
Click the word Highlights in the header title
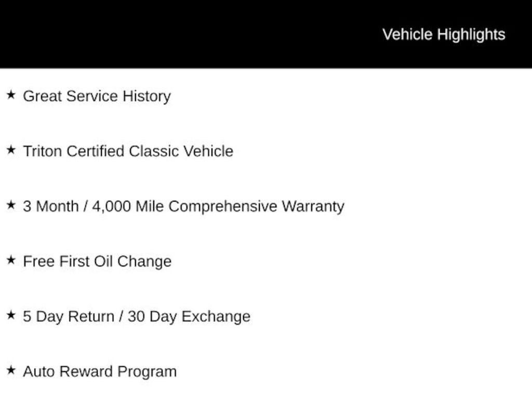(471, 34)
